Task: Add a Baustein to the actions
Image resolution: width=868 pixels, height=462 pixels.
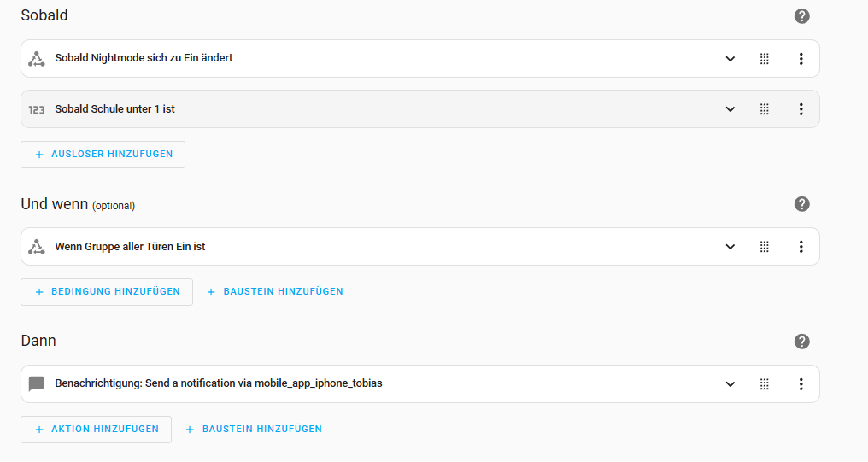Action: point(254,430)
